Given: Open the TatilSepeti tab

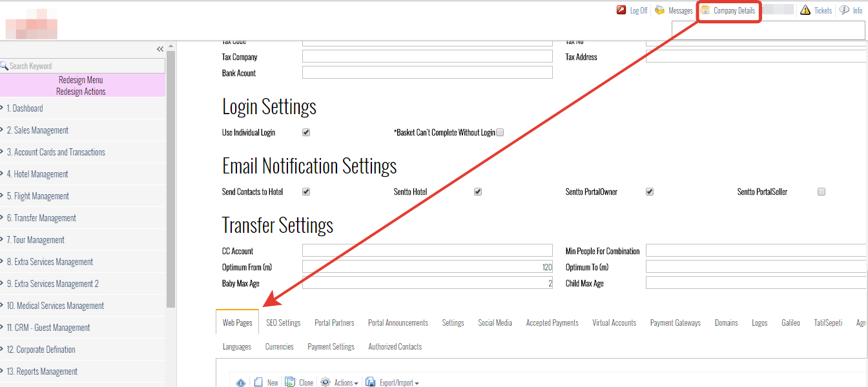Looking at the screenshot, I should 828,322.
